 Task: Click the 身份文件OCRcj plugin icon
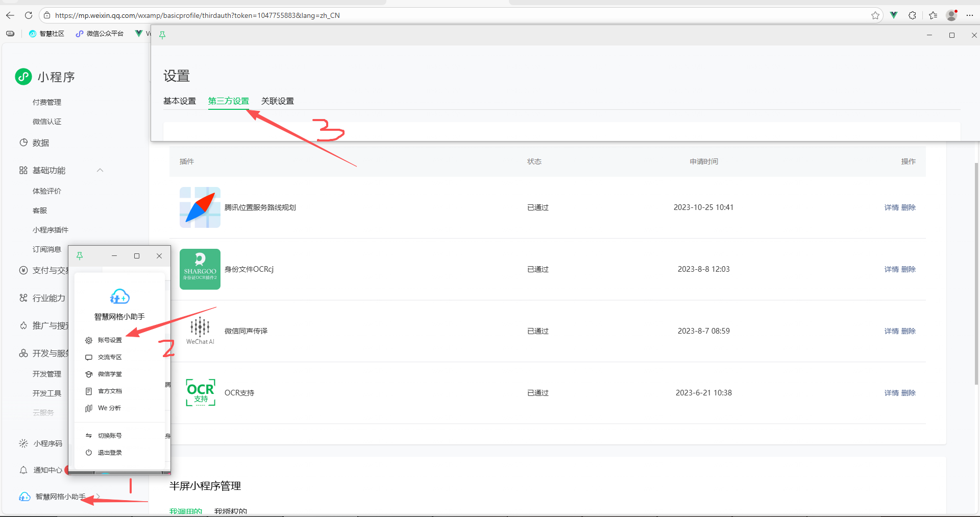tap(200, 269)
